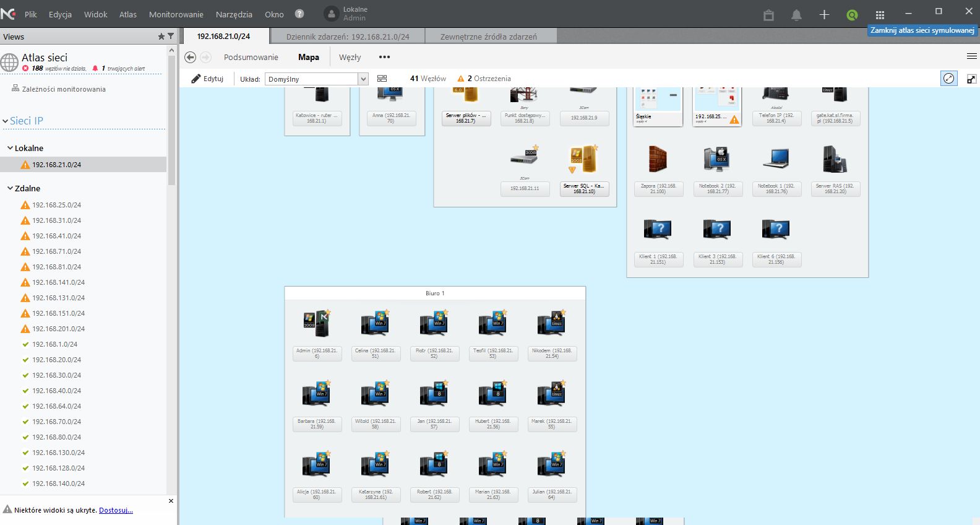Image resolution: width=980 pixels, height=525 pixels.
Task: Click the Dostosuj link
Action: 116,510
